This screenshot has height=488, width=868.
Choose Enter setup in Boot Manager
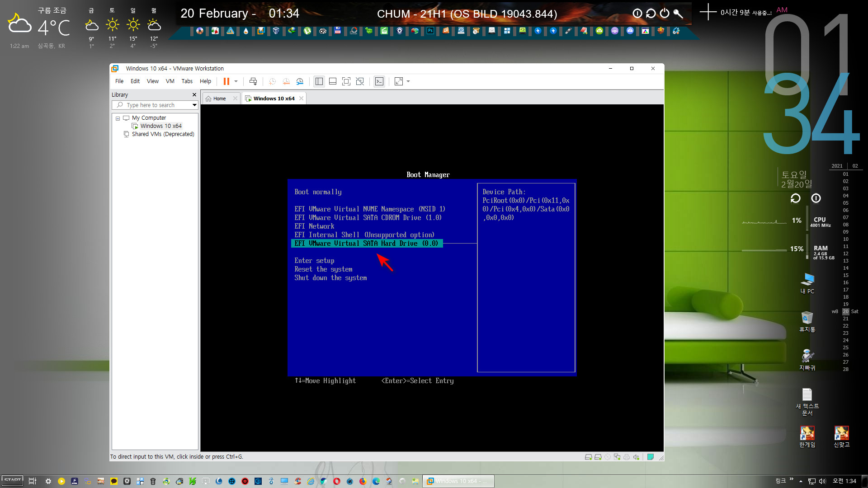coord(315,261)
